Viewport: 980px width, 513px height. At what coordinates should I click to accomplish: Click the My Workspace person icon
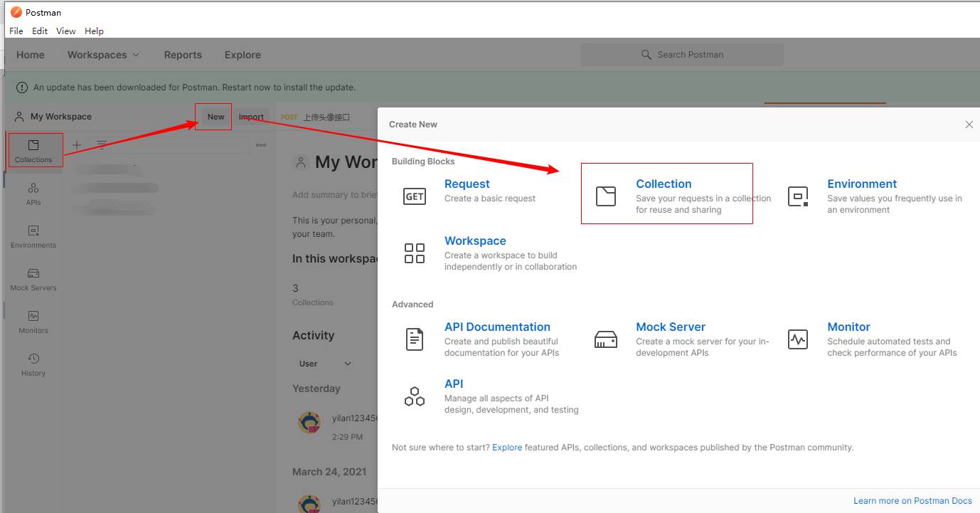pos(19,117)
